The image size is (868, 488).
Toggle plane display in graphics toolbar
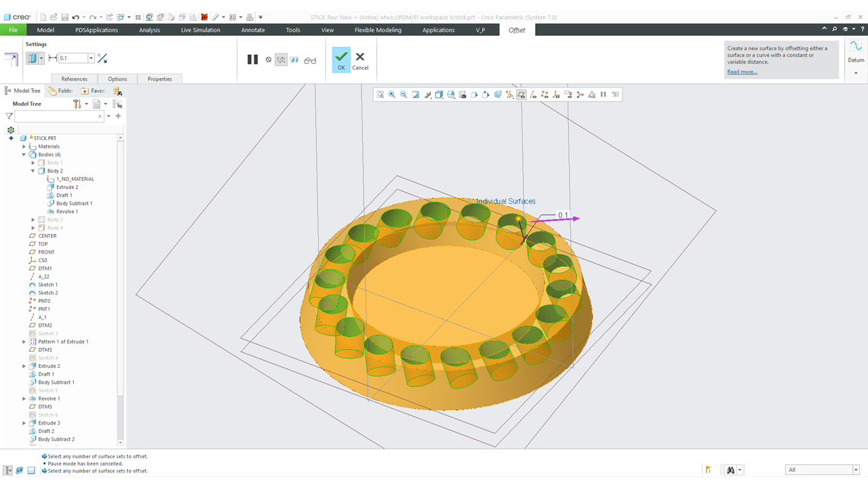pos(521,95)
